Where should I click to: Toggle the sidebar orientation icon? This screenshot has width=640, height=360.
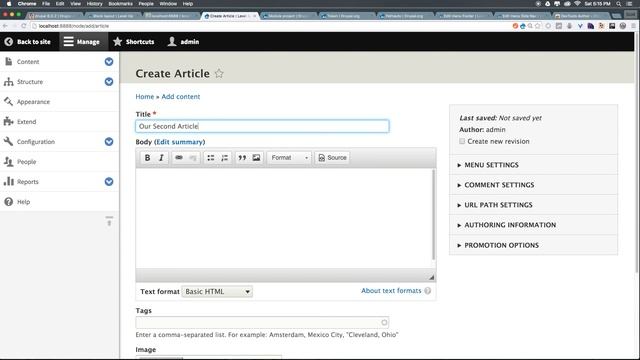point(109,221)
